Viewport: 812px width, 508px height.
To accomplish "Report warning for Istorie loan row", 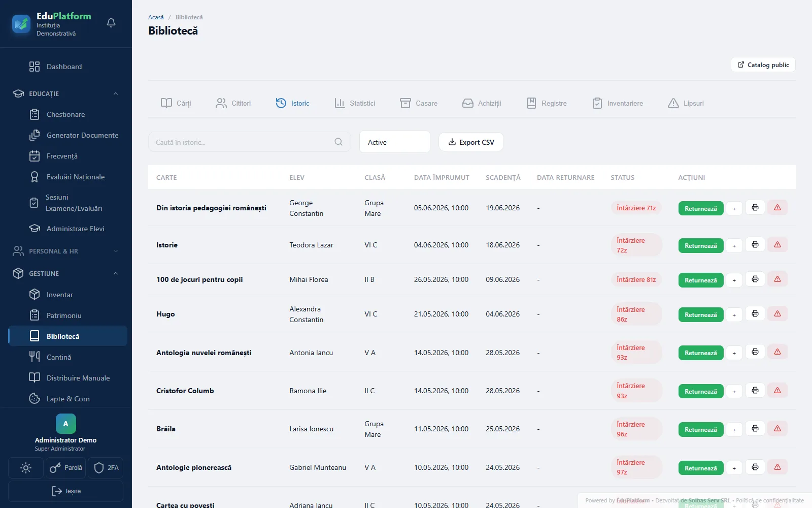I will [777, 245].
